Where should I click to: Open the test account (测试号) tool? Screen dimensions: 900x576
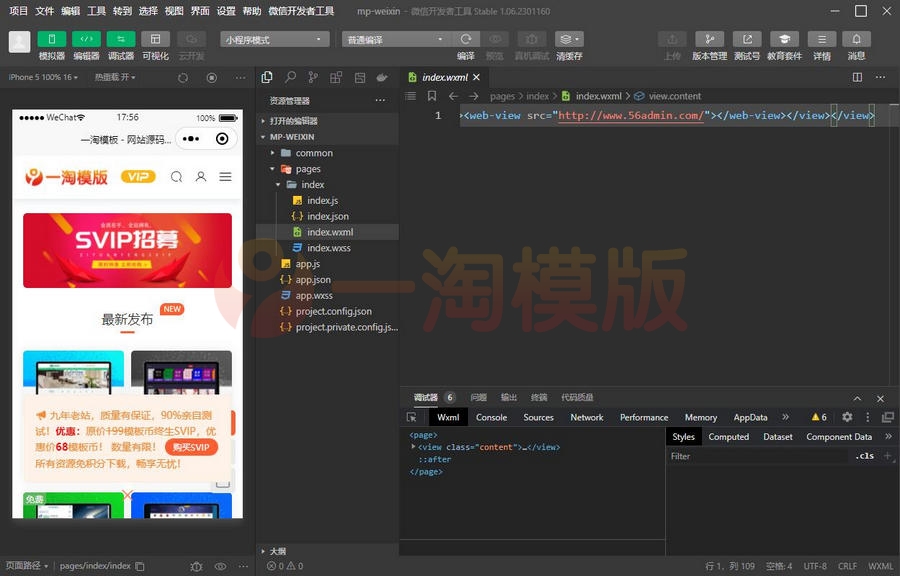click(747, 39)
